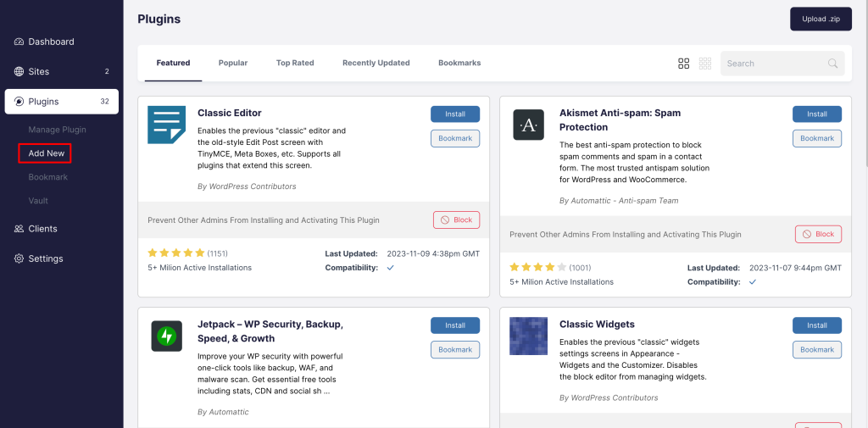Install the Jetpack plugin
The height and width of the screenshot is (428, 868).
pyautogui.click(x=455, y=325)
